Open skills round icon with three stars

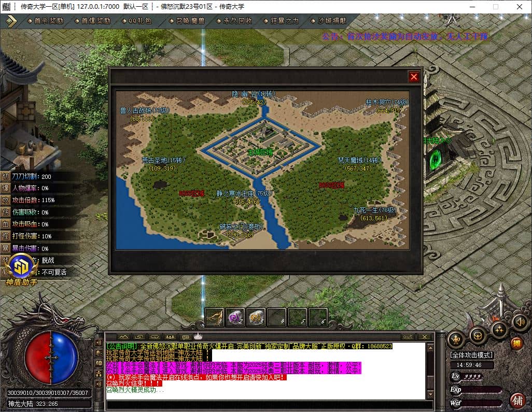[x=499, y=329]
